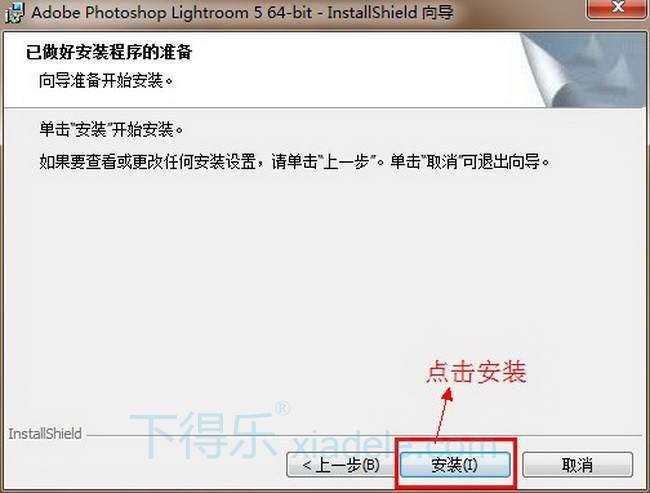The height and width of the screenshot is (493, 650).
Task: Click the 单击"安装"开始安装 instruction line
Action: coord(112,130)
